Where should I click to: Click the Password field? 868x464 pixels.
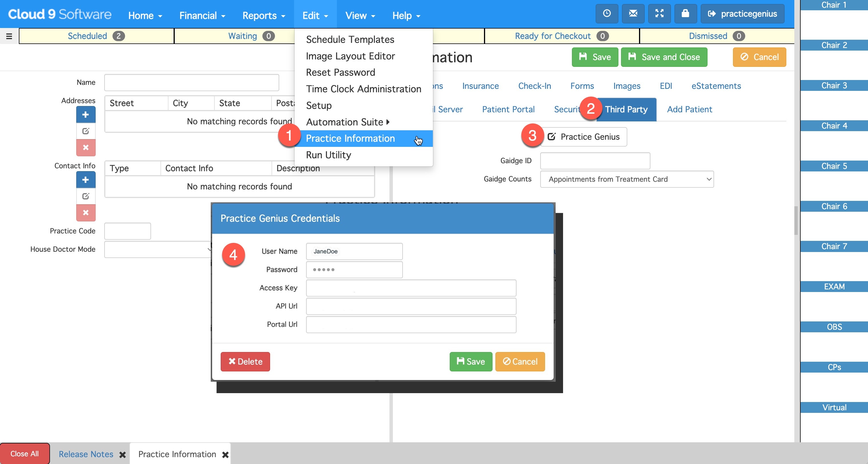click(354, 269)
